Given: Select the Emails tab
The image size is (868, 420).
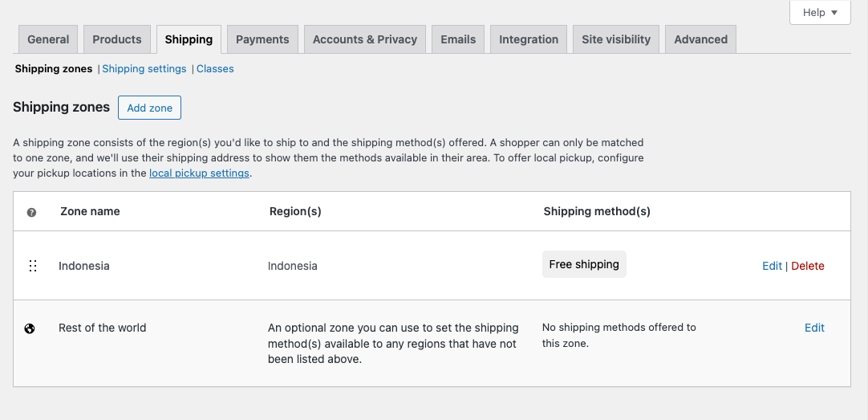Looking at the screenshot, I should click(458, 39).
